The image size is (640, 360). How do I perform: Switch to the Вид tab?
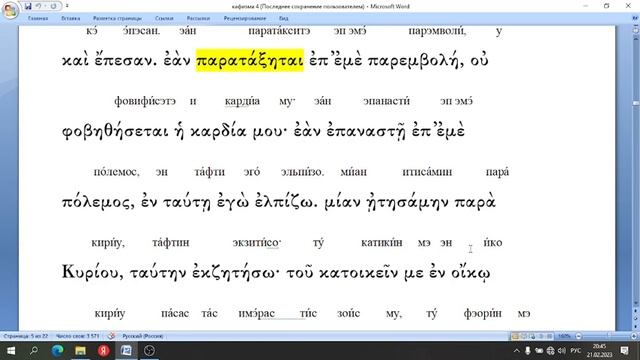(x=284, y=18)
